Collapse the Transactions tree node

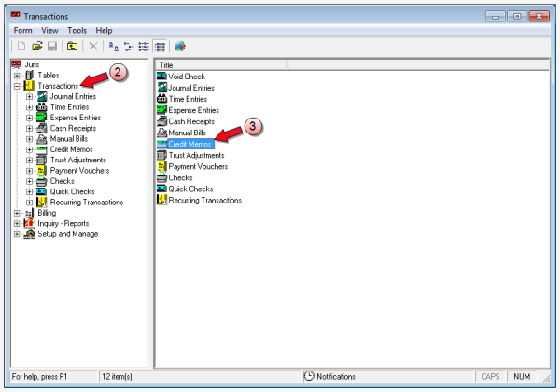pos(17,86)
